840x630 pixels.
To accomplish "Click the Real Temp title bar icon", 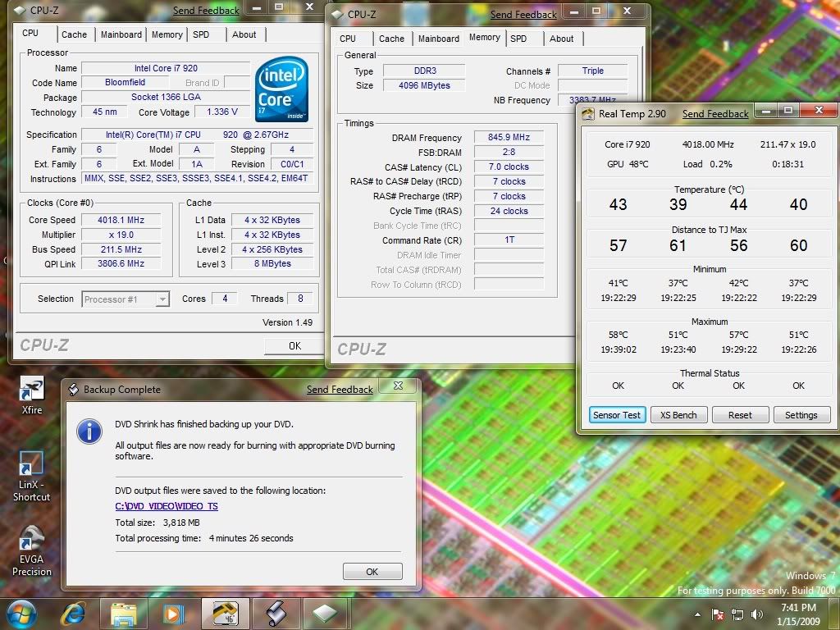I will pyautogui.click(x=587, y=113).
